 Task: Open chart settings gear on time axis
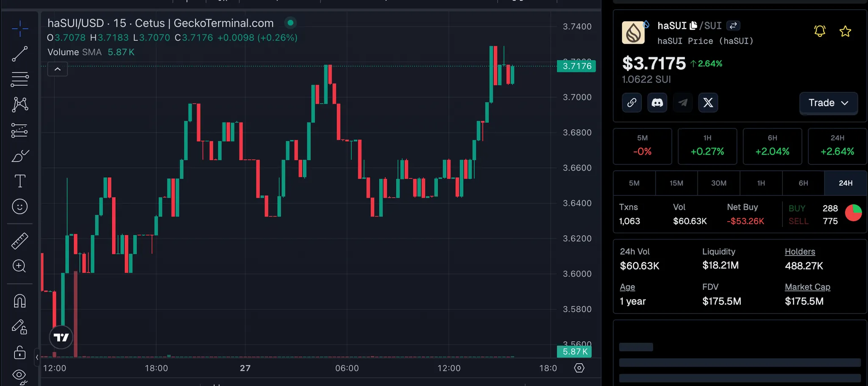[x=579, y=368]
